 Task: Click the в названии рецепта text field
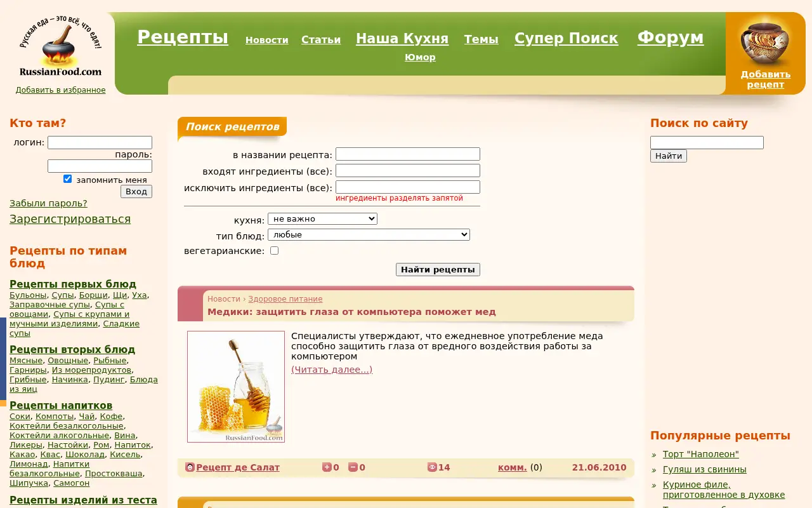coord(408,154)
